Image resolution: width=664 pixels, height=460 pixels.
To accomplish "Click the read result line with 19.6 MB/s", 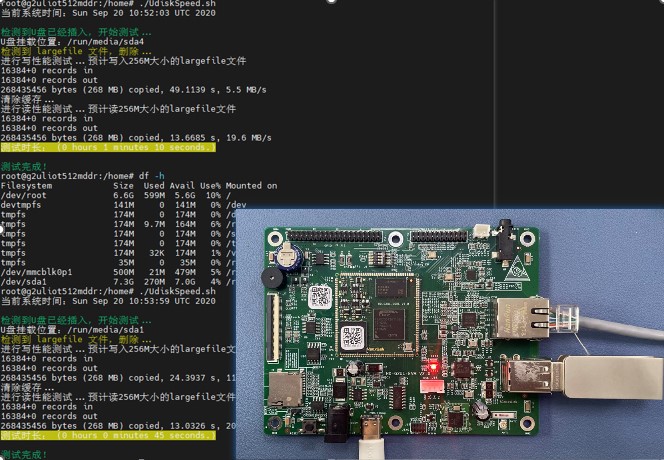I will pos(136,138).
